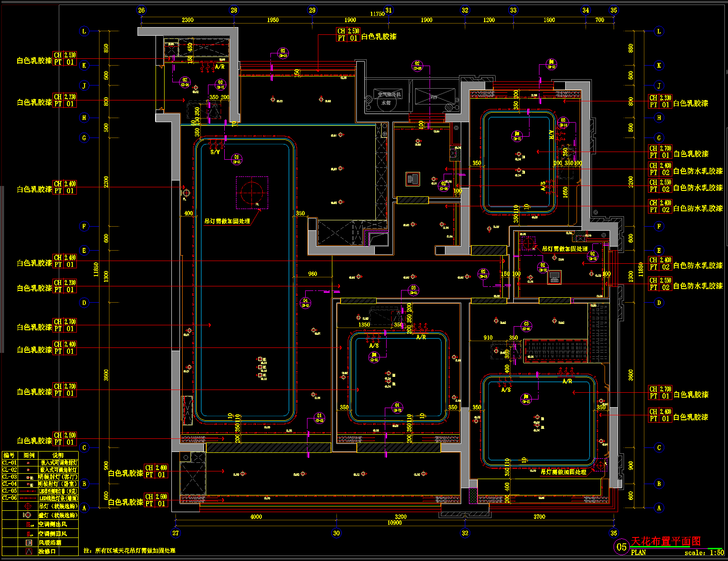Screen dimensions: 728x561
Task: Click the 壁灯 wall lamp legend symbol
Action: coord(28,515)
